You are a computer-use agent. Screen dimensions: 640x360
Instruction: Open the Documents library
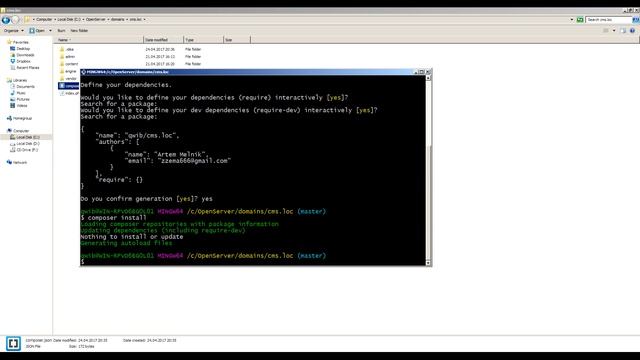pyautogui.click(x=22, y=87)
